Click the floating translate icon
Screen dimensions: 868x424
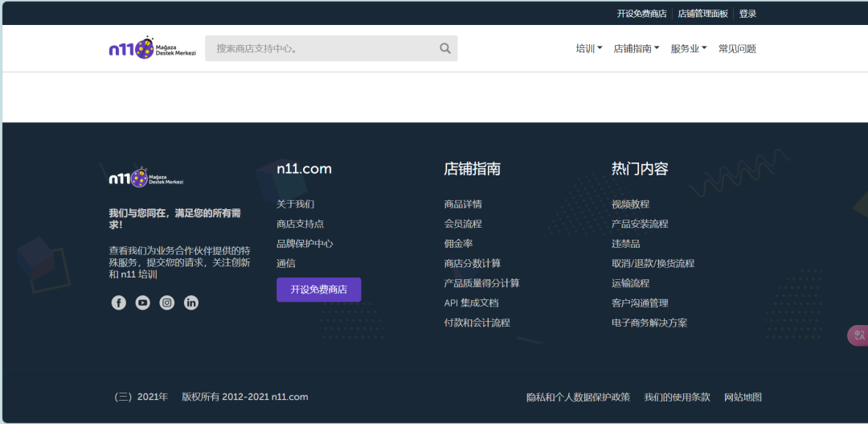858,335
